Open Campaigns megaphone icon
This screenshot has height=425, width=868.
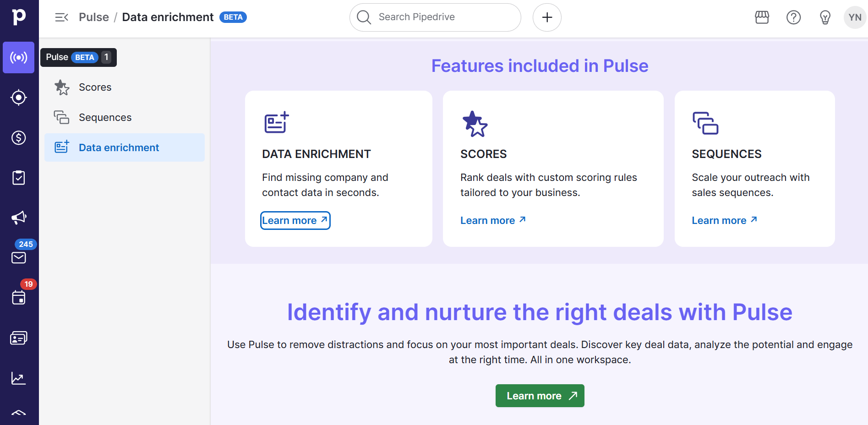tap(19, 218)
